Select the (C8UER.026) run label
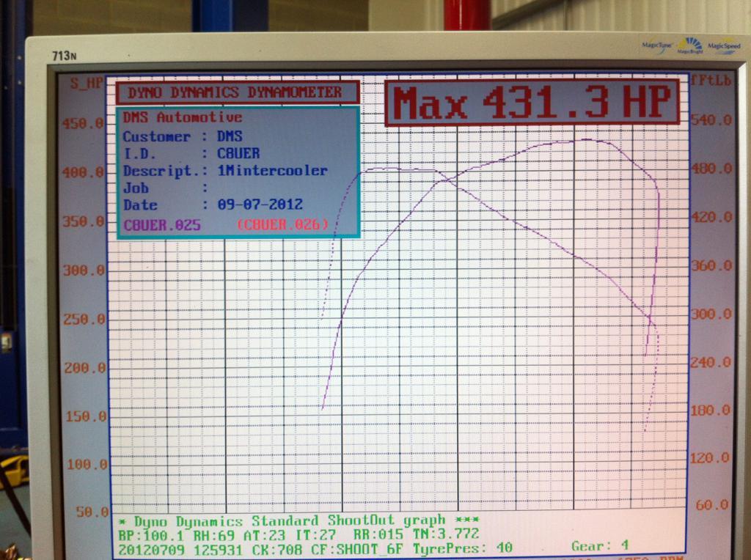Screen dimensions: 751x560 pos(282,225)
